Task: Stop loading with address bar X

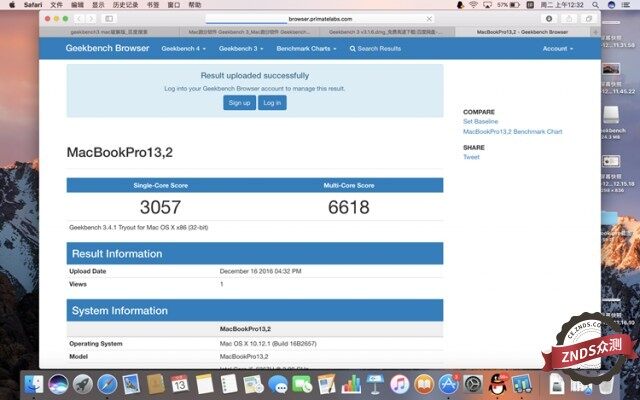Action: pyautogui.click(x=429, y=19)
